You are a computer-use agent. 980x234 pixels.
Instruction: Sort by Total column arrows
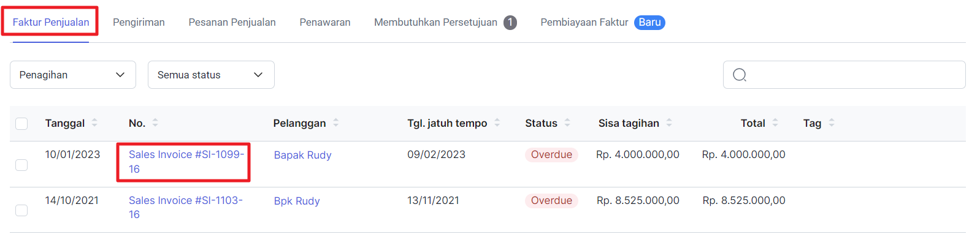[775, 123]
